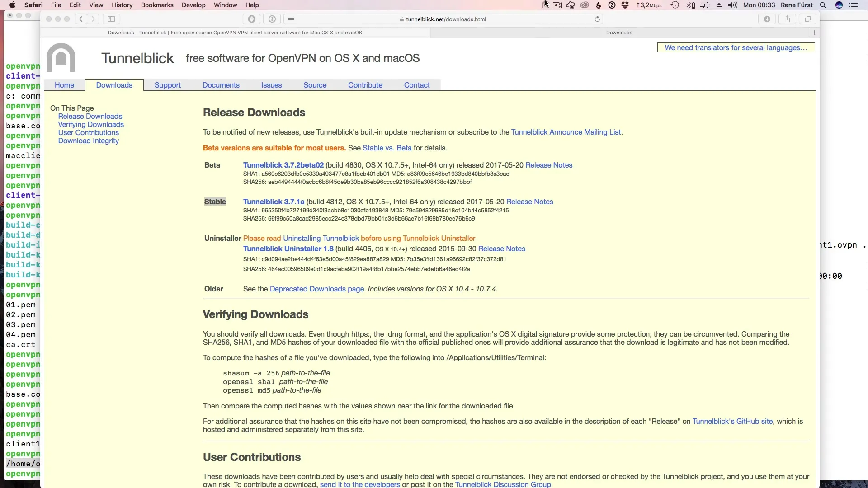Click 'We need translators for several languages' banner
Image resolution: width=868 pixels, height=488 pixels.
pos(736,47)
